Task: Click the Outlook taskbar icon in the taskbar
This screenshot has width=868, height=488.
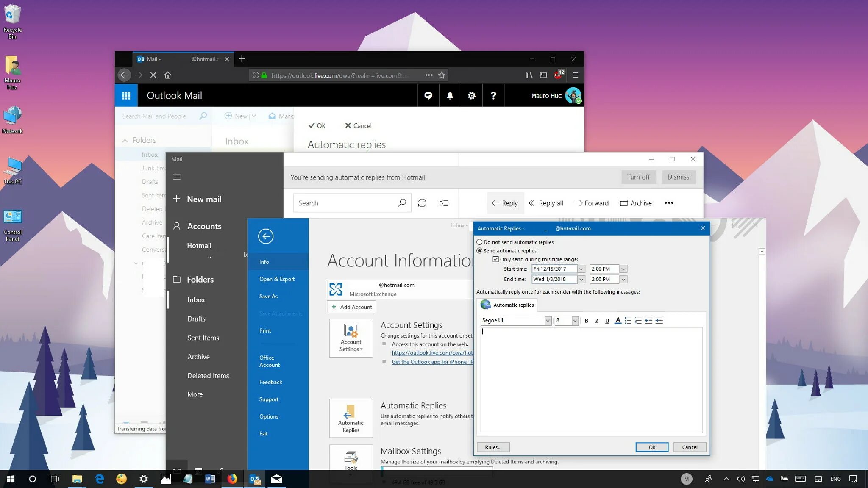Action: pyautogui.click(x=255, y=478)
